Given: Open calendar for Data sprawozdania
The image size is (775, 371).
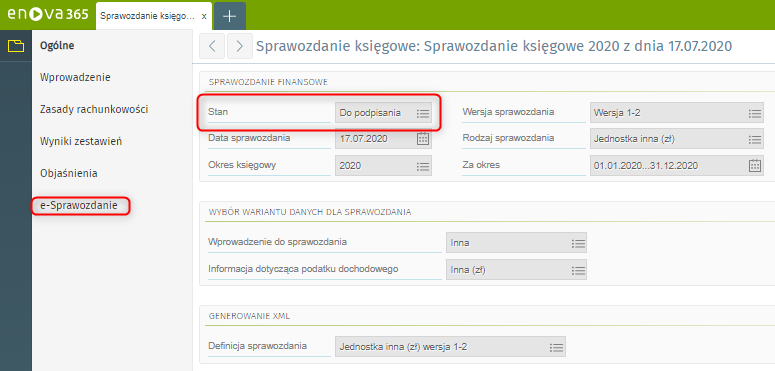Looking at the screenshot, I should point(423,138).
